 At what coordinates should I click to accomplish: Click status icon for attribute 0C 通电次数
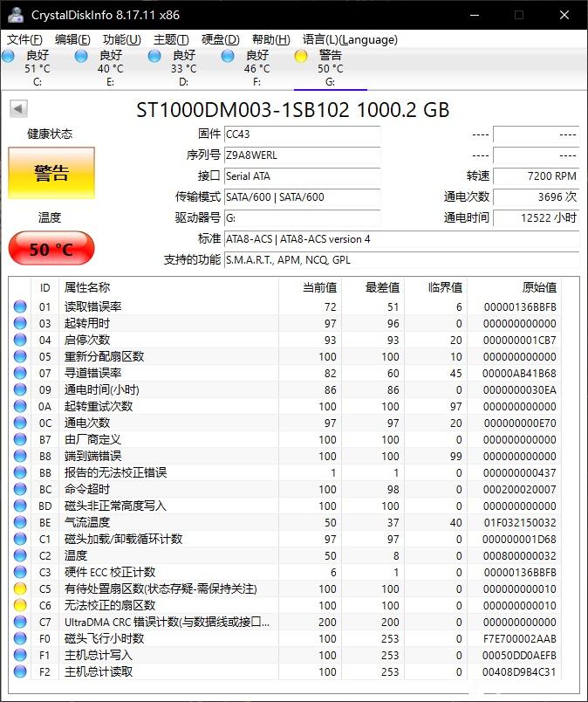[x=20, y=423]
